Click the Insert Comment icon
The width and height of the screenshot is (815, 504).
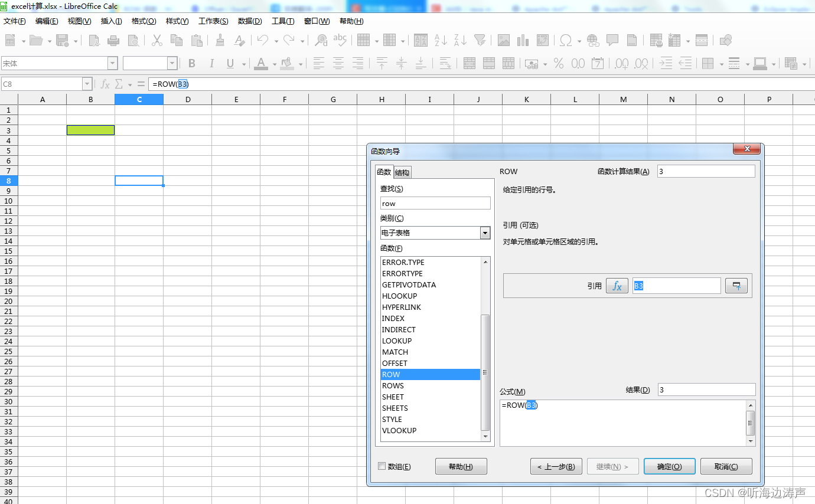coord(612,40)
